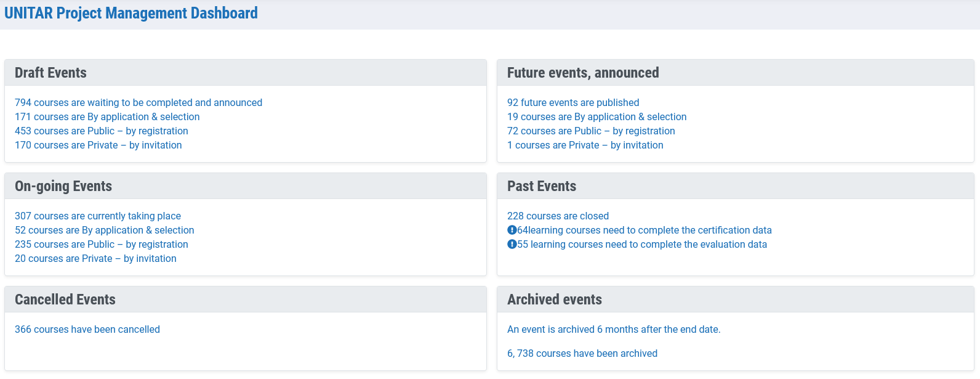Click the On-going Events panel heading
Image resolution: width=980 pixels, height=379 pixels.
coord(63,186)
